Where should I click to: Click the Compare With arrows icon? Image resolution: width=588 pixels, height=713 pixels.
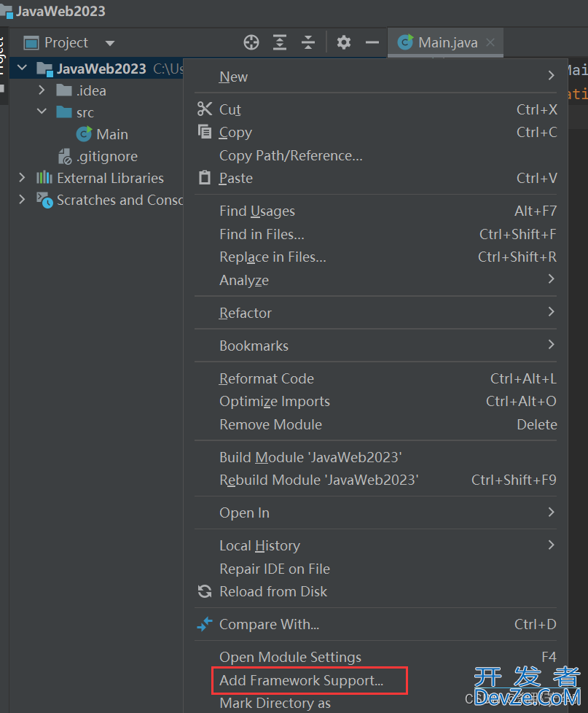(205, 624)
